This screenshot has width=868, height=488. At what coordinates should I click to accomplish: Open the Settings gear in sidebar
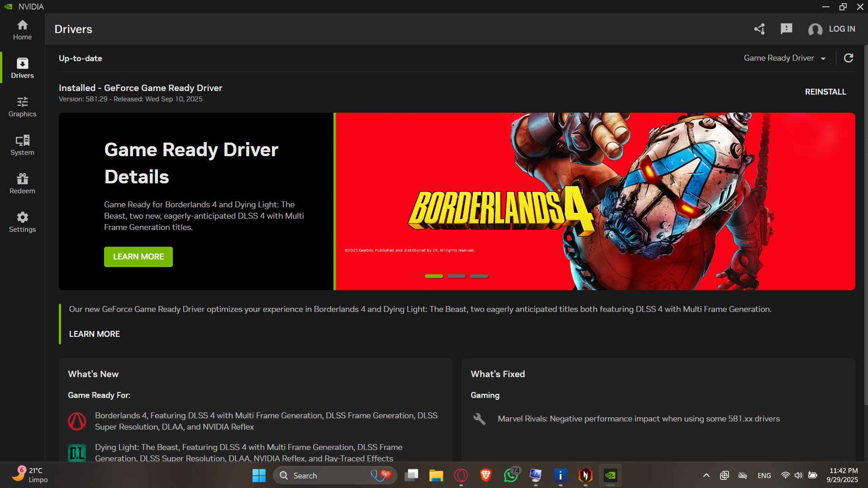[22, 222]
